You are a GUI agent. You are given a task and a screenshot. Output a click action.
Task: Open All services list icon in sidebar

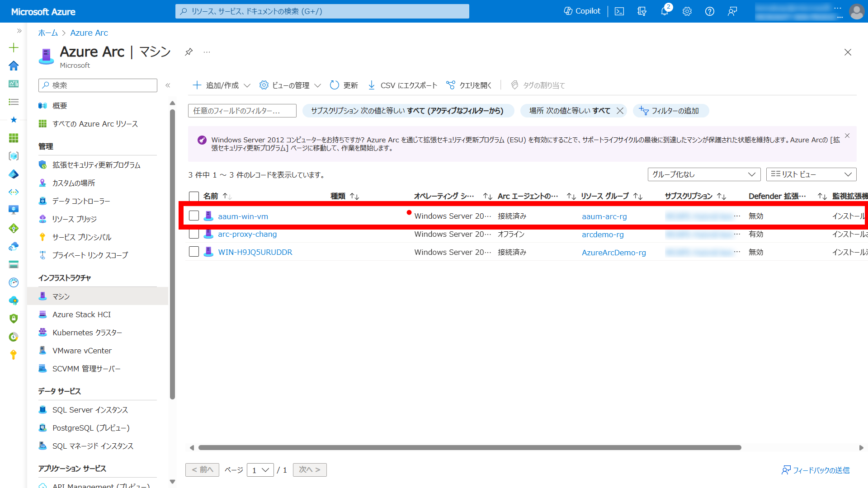(x=14, y=102)
